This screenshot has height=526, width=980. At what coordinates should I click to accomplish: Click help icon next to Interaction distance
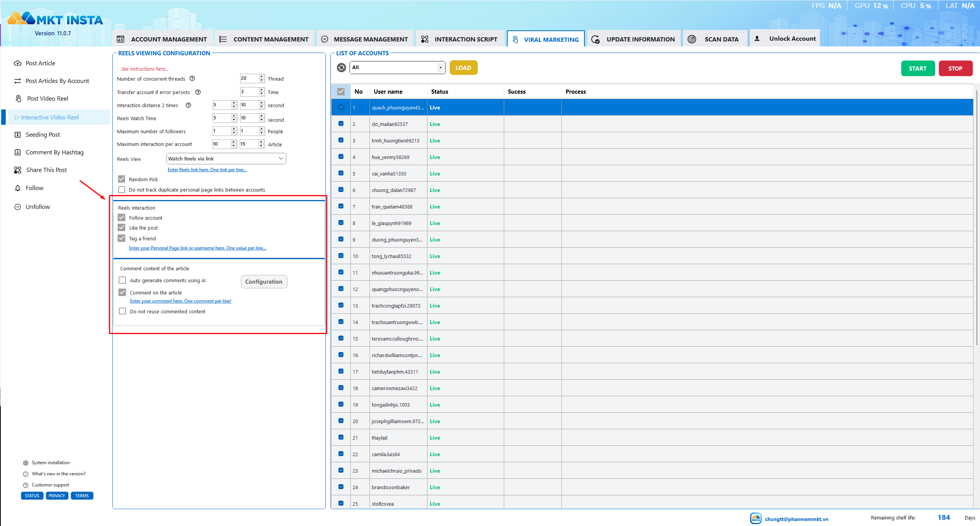(188, 105)
